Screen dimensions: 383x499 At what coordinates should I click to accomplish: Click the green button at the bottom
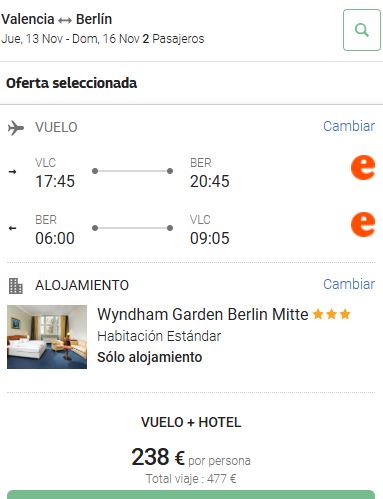click(191, 495)
